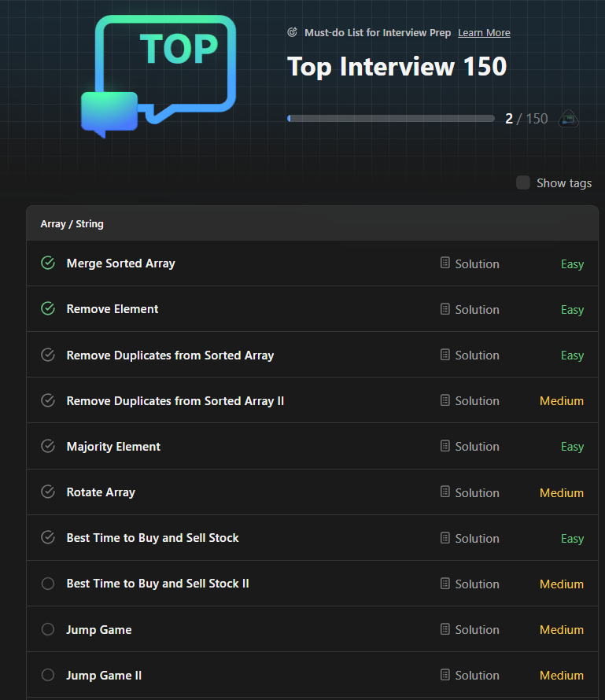Click Solution text in the Majority Element row
This screenshot has height=700, width=605.
pos(478,447)
